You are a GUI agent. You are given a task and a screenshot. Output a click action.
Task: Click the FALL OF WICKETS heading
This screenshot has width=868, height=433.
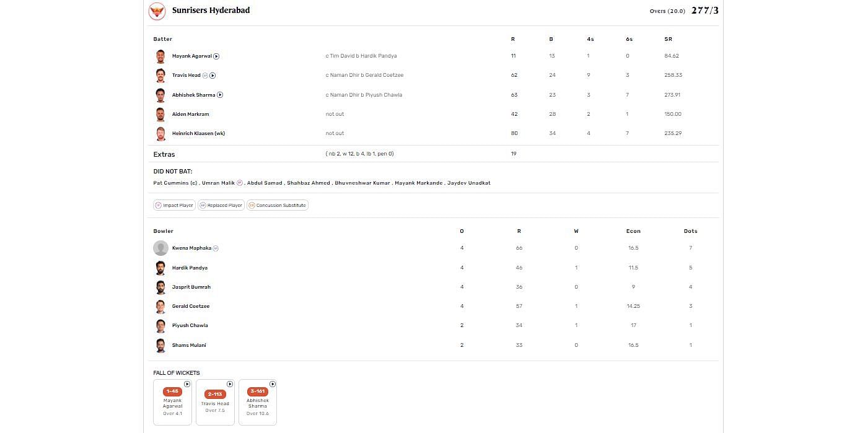tap(177, 373)
